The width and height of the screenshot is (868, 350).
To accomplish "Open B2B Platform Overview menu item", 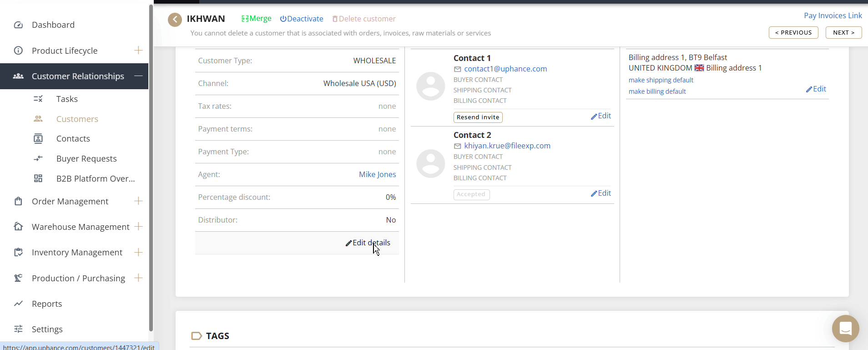I will click(x=95, y=178).
